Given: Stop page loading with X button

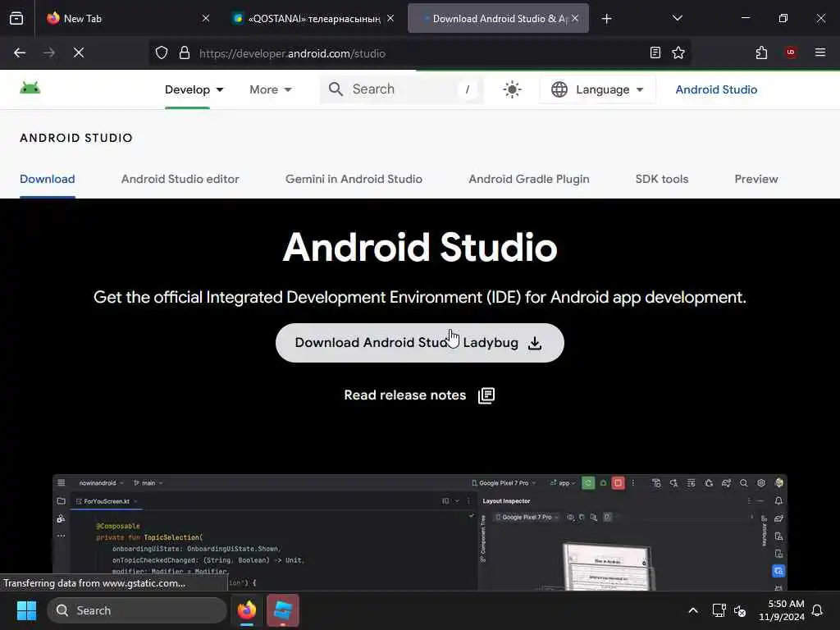Looking at the screenshot, I should (x=79, y=52).
